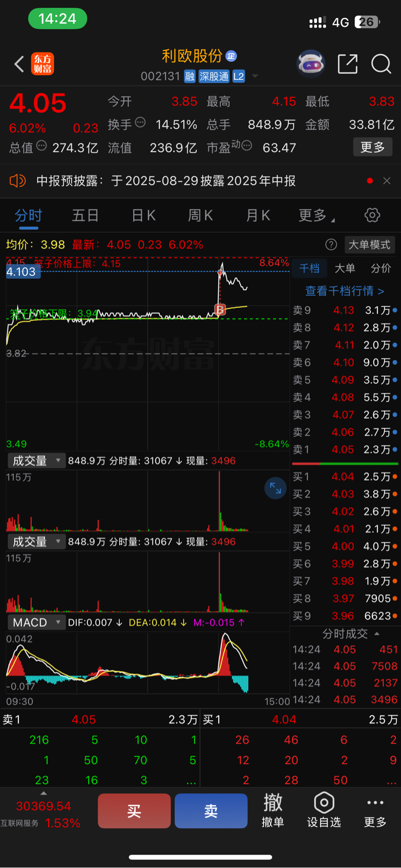The image size is (401, 868).
Task: Expand chart with fullscreen arrows icon
Action: pyautogui.click(x=275, y=488)
